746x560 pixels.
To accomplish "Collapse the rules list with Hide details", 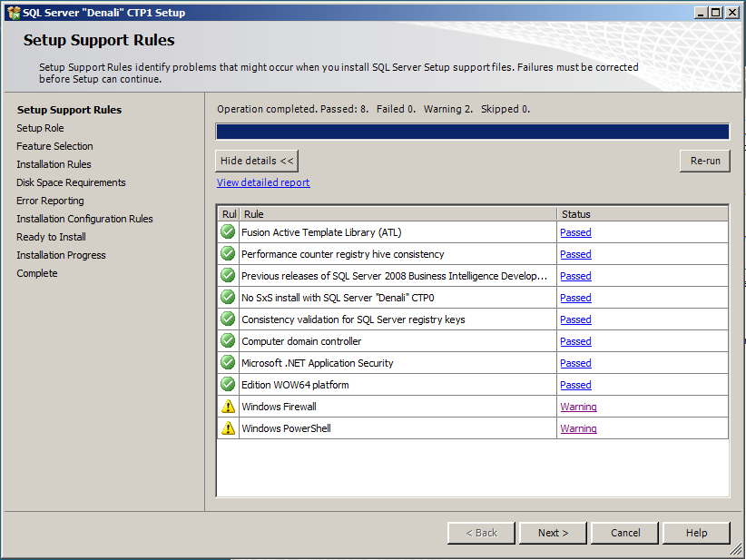I will coord(256,160).
